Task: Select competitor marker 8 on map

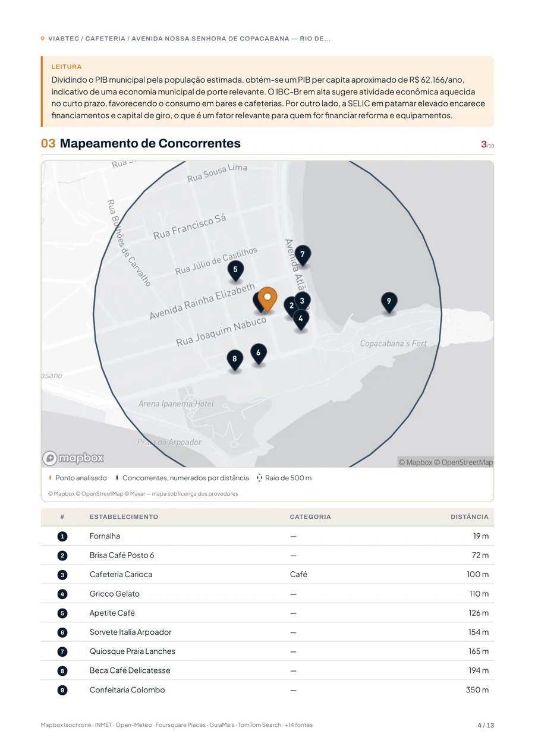Action: (235, 360)
